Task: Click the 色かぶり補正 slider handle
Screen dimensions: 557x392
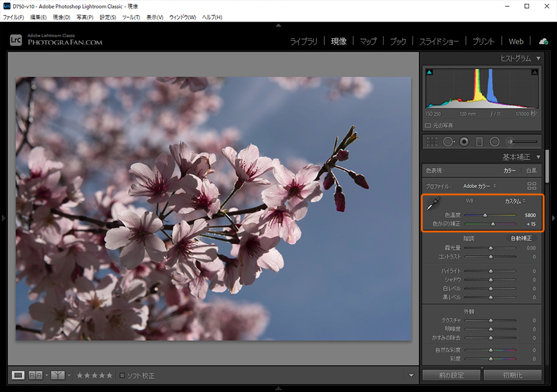Action: (x=493, y=224)
